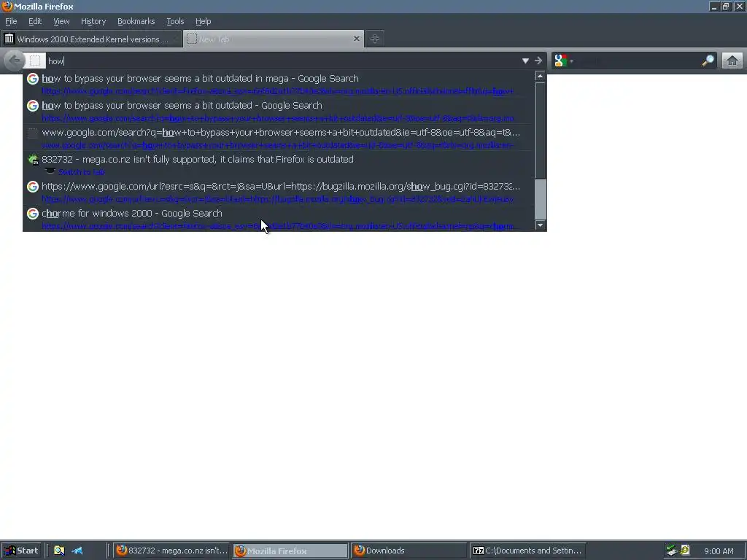Click the first Quick Launch icon beside Start
747x560 pixels.
coord(59,551)
